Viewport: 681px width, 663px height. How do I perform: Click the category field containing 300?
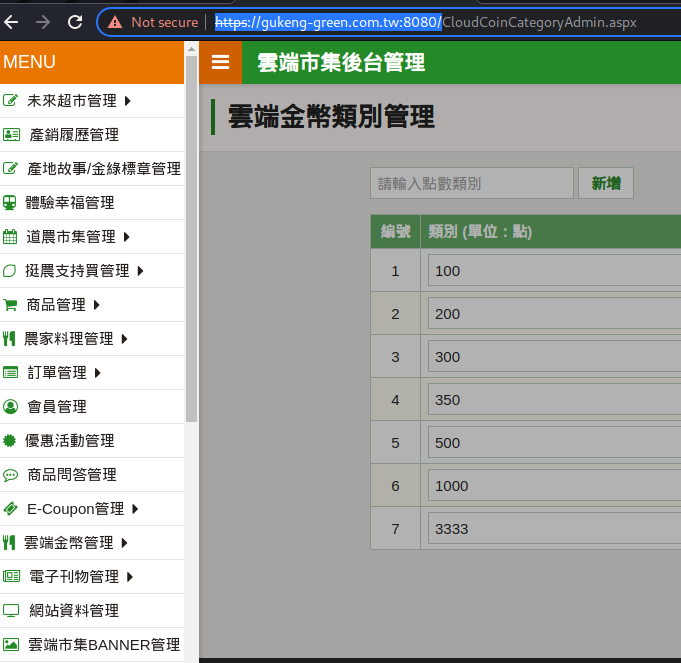pyautogui.click(x=555, y=356)
